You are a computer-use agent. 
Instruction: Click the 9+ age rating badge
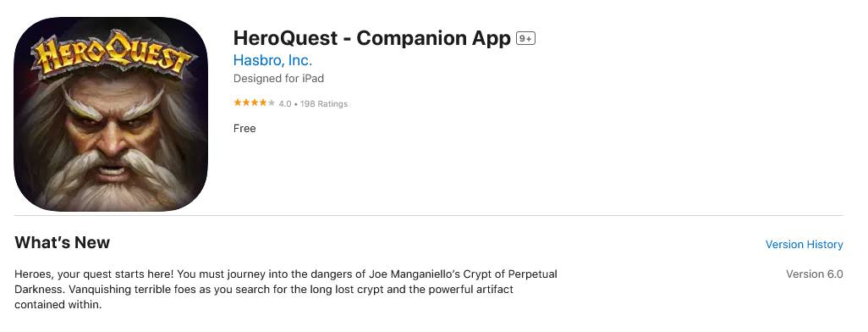525,38
